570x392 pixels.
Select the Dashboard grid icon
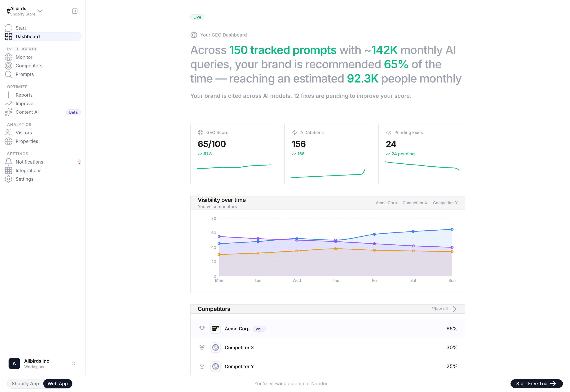9,37
